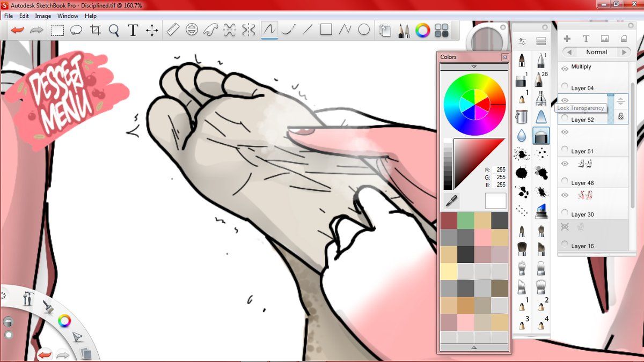Switch blend mode with left arrow
The image size is (644, 362).
(x=569, y=52)
